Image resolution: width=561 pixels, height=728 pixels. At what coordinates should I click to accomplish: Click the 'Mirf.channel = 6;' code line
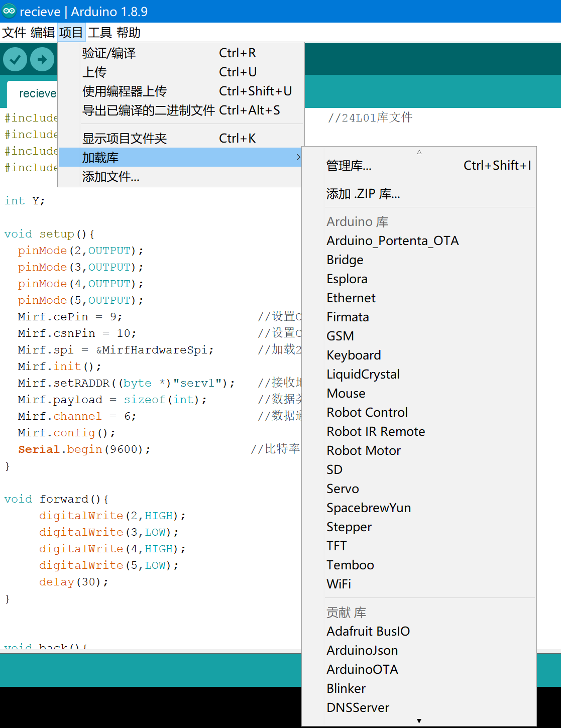click(77, 416)
